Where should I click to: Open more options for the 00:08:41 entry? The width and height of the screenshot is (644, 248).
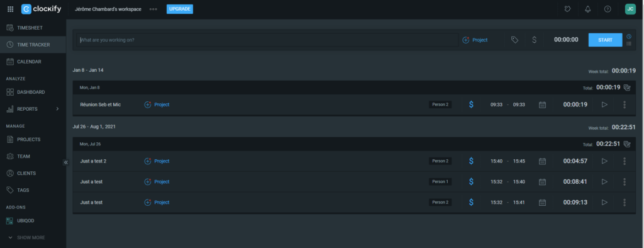pos(625,182)
